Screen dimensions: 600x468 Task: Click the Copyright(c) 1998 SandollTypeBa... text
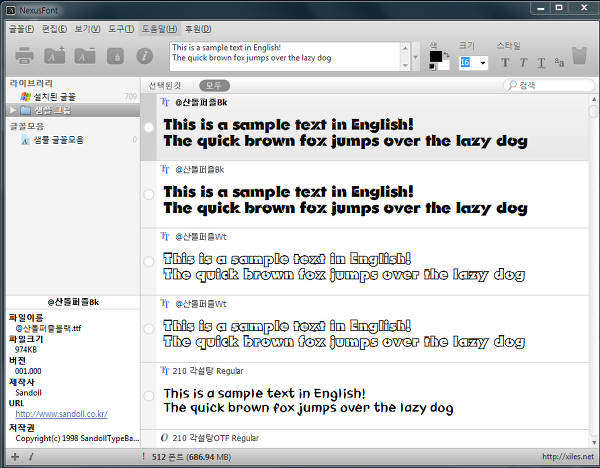(x=77, y=438)
